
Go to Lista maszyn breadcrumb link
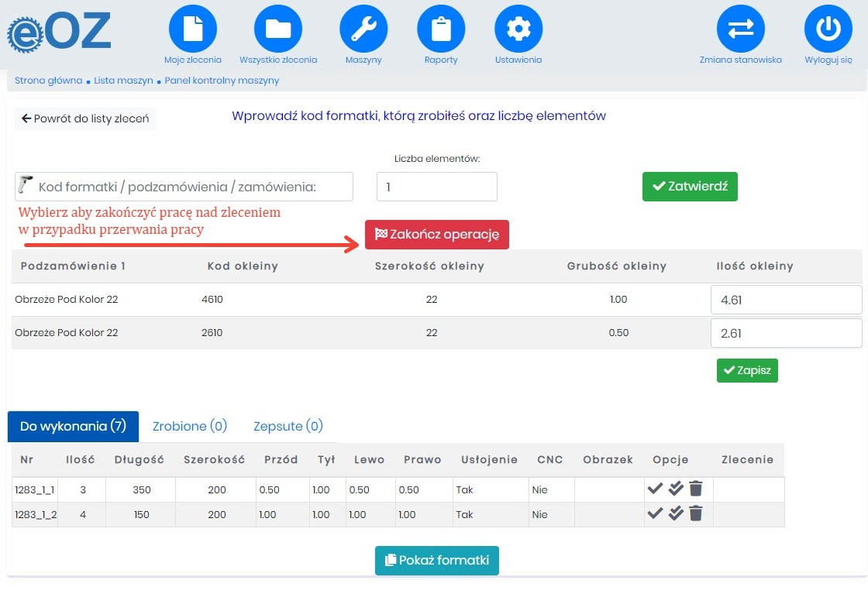click(x=123, y=81)
